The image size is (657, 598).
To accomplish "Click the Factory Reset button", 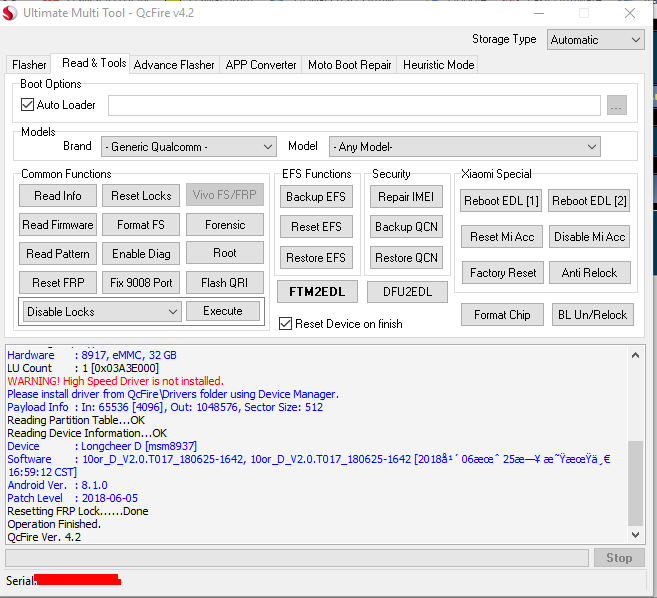I will [x=503, y=273].
